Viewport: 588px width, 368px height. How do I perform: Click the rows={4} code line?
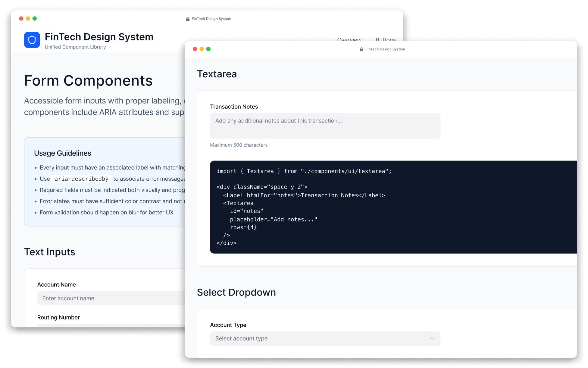(x=243, y=227)
